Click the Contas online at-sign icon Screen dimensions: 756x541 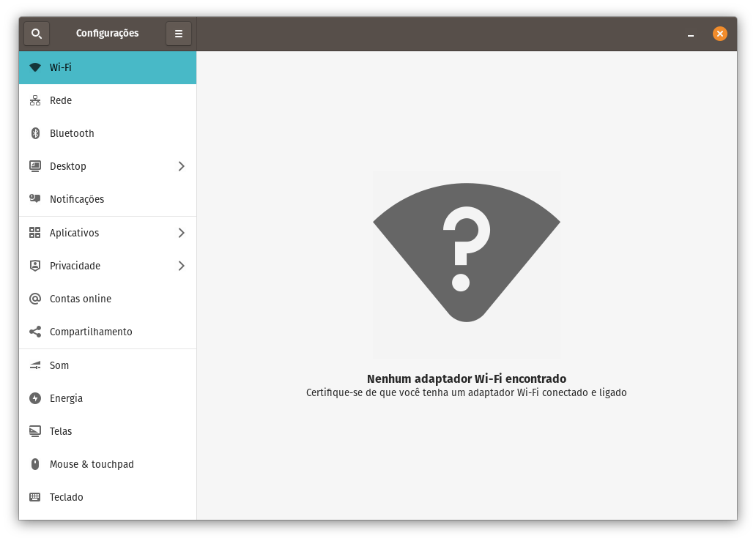coord(35,299)
